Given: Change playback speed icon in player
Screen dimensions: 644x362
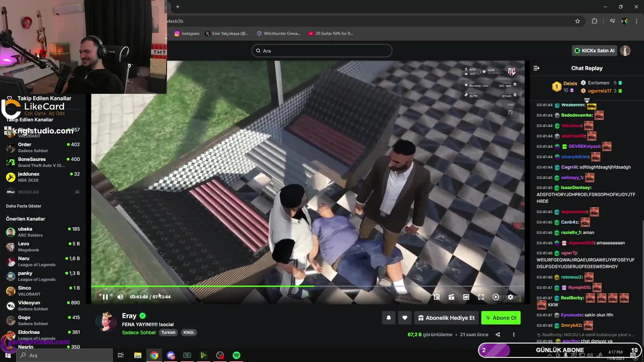Looking at the screenshot, I should pos(496,297).
